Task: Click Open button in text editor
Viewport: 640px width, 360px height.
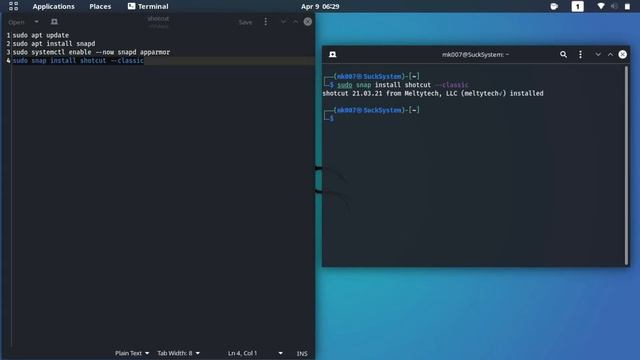Action: [x=16, y=22]
